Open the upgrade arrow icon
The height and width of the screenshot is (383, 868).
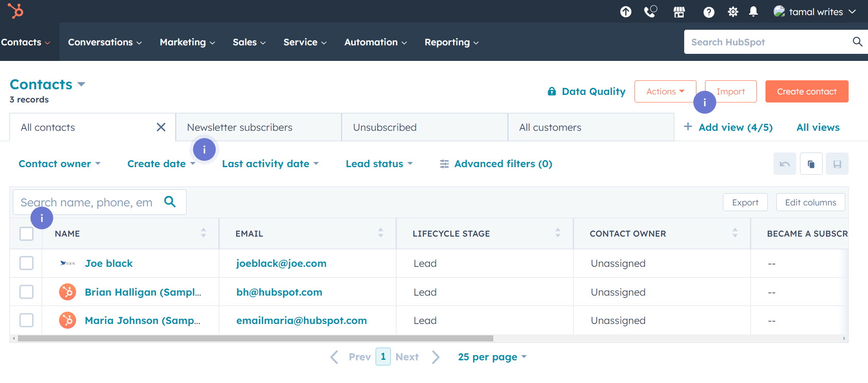click(626, 12)
